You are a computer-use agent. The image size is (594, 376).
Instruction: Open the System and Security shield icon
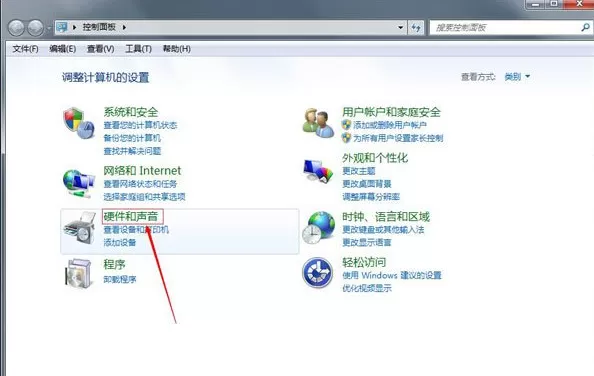point(78,123)
